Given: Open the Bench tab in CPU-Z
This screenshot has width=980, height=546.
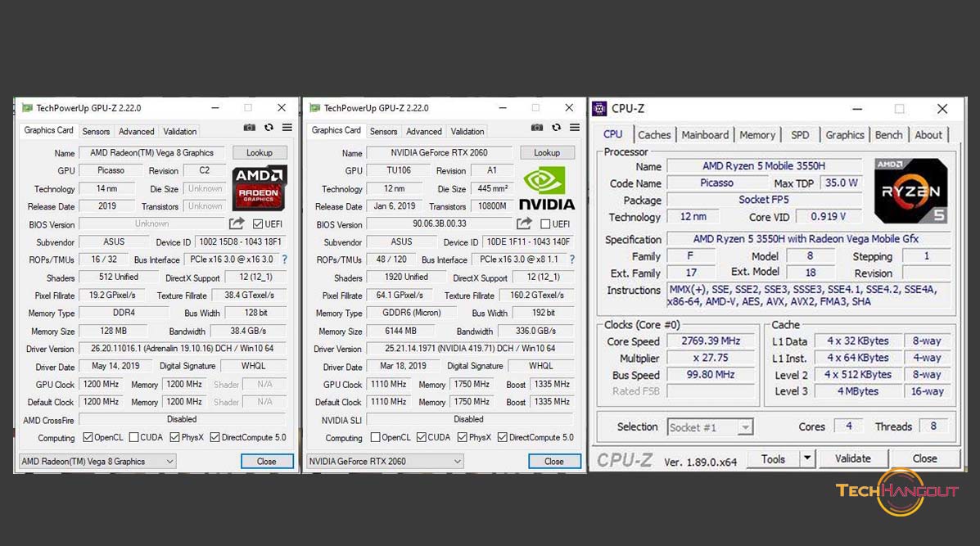Looking at the screenshot, I should [x=889, y=135].
